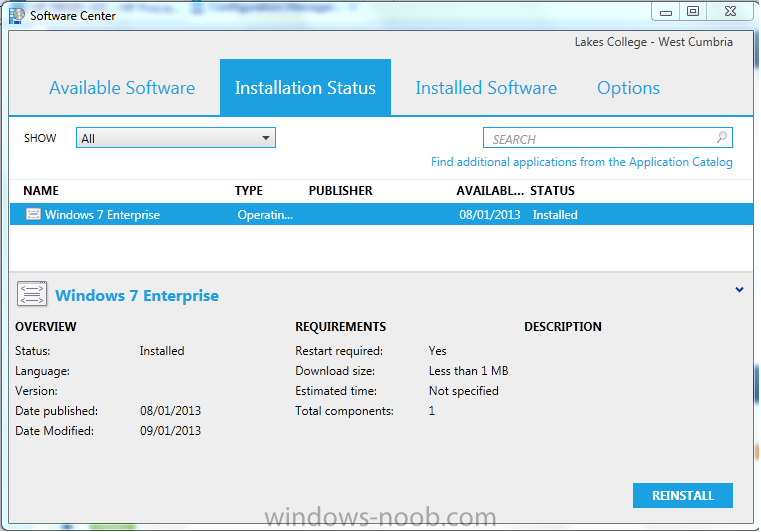
Task: Click the task sequence icon in list row
Action: coord(33,214)
